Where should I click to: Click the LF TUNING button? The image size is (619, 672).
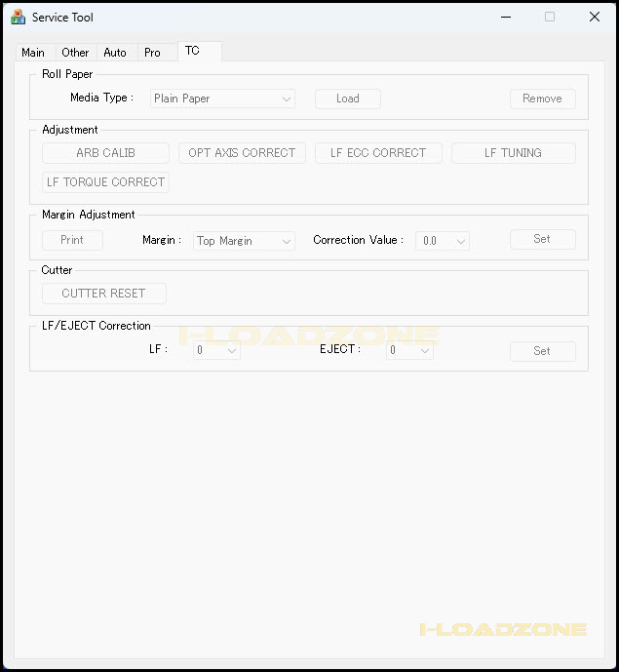(x=513, y=153)
